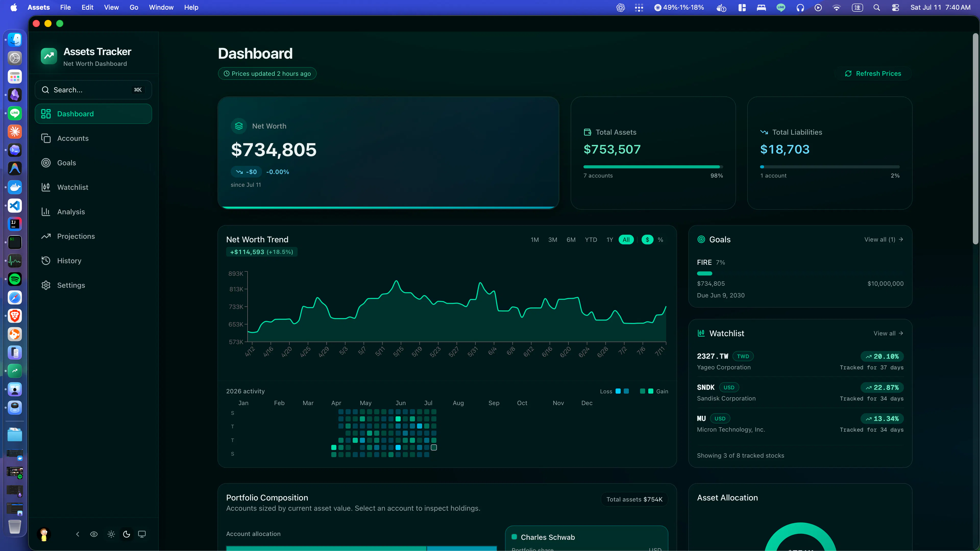Open the File menu

[65, 7]
